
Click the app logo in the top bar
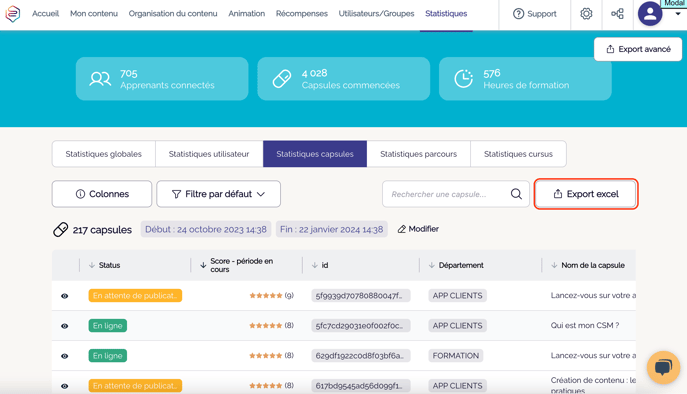click(x=13, y=14)
